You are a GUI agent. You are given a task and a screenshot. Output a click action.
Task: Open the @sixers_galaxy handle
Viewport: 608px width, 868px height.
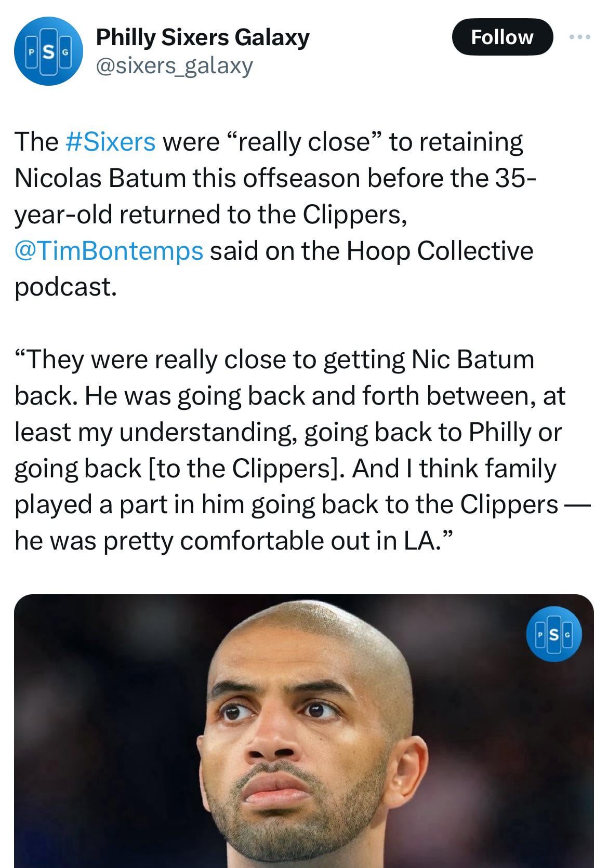[x=174, y=65]
